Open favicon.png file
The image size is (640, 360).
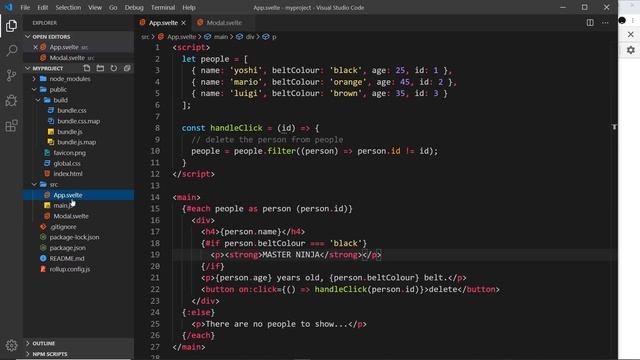[69, 153]
